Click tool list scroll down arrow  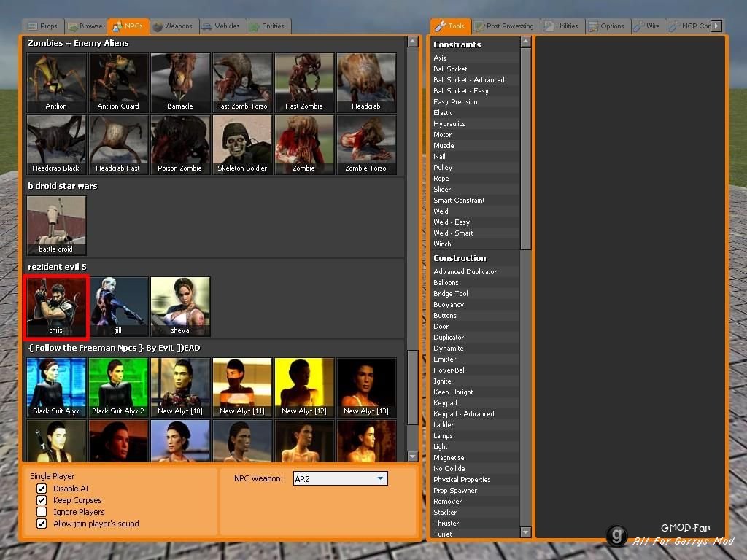pyautogui.click(x=525, y=532)
